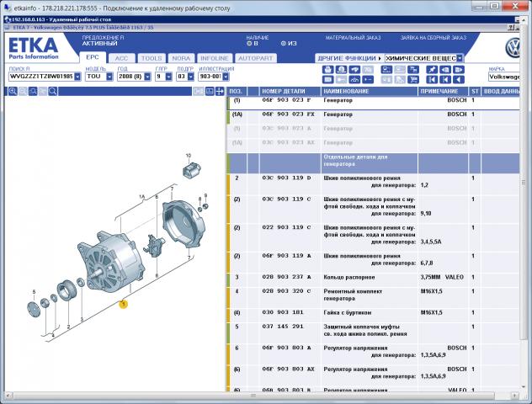The image size is (532, 404).
Task: Click the transfer-to-cart icon in upper row
Action: [413, 70]
